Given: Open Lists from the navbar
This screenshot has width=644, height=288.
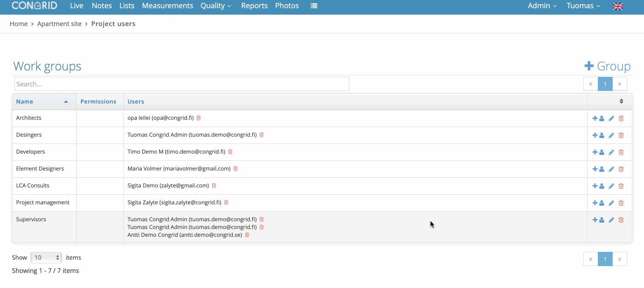Looking at the screenshot, I should (127, 6).
